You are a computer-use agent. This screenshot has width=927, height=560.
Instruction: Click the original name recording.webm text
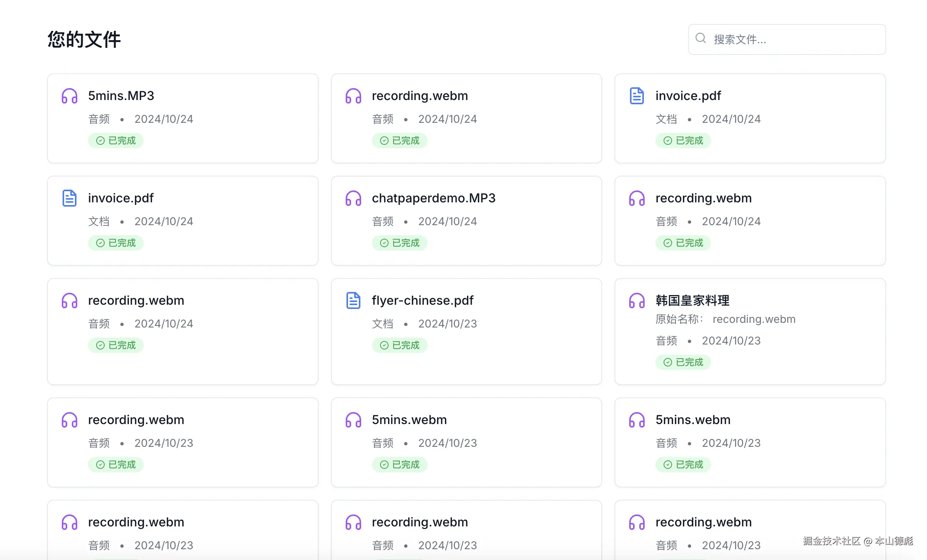(754, 319)
